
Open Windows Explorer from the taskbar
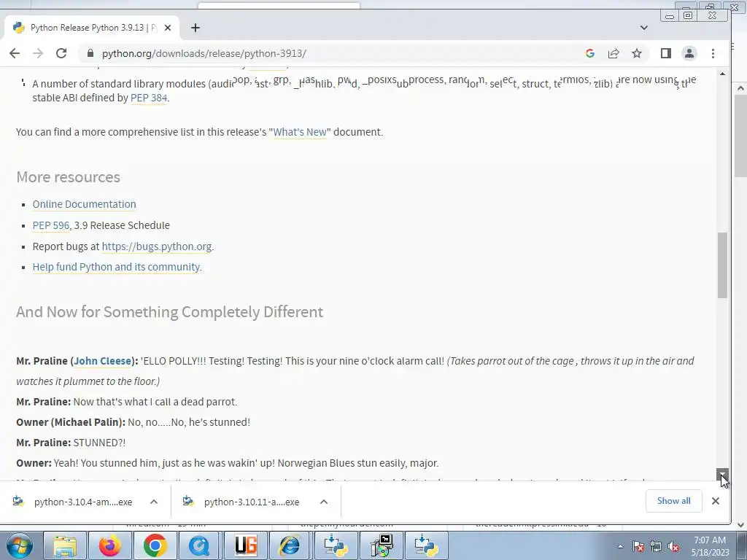65,545
